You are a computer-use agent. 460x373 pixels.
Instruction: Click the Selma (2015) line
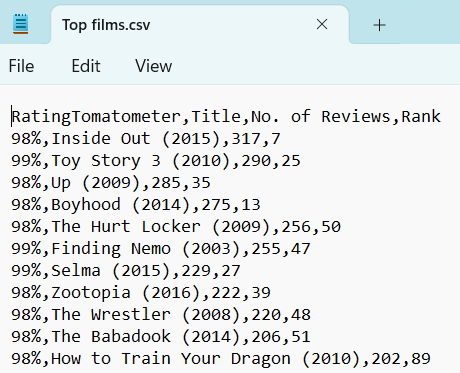coord(126,271)
